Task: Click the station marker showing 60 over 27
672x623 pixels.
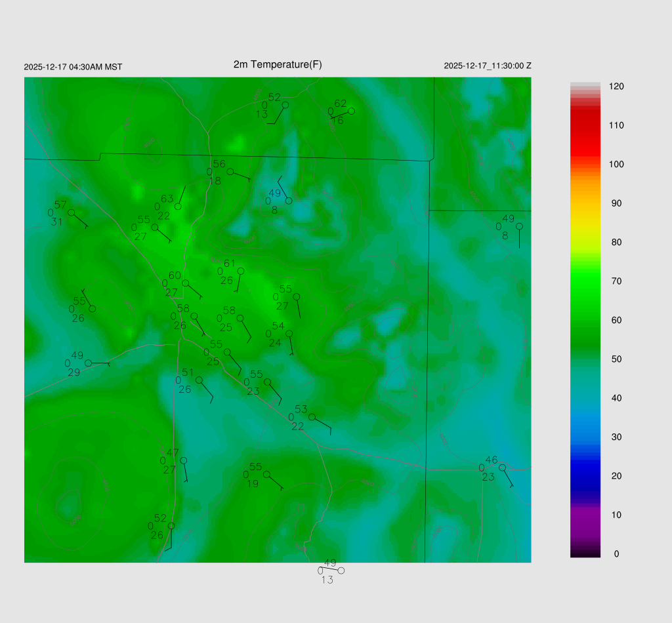Action: (x=186, y=283)
